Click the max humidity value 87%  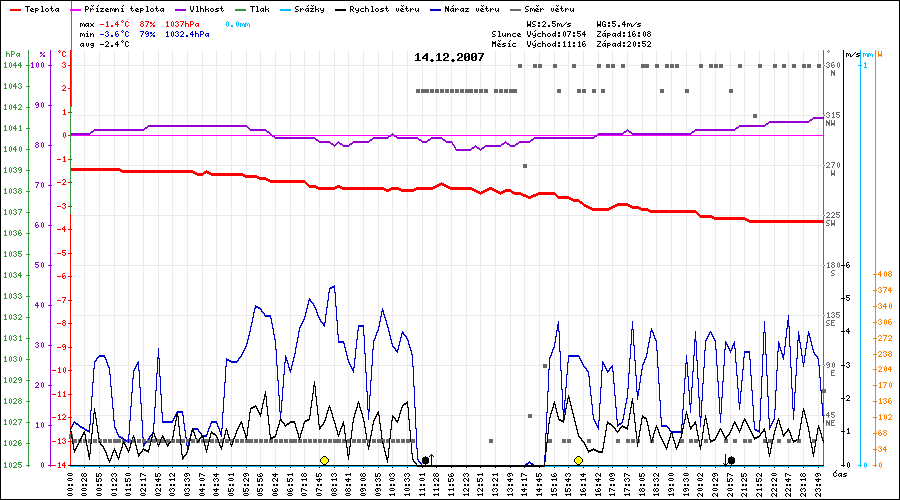tap(147, 25)
